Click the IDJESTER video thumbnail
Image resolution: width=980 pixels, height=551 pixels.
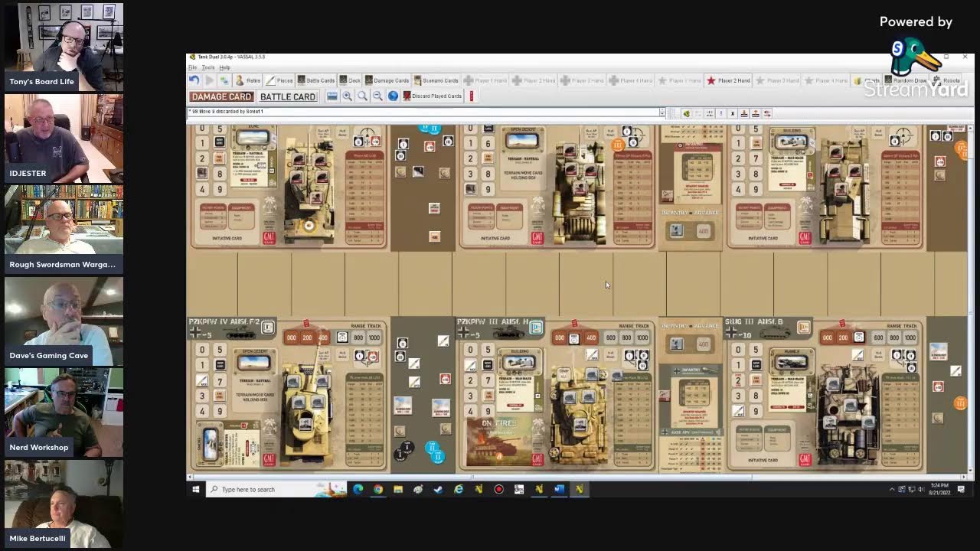tap(64, 138)
